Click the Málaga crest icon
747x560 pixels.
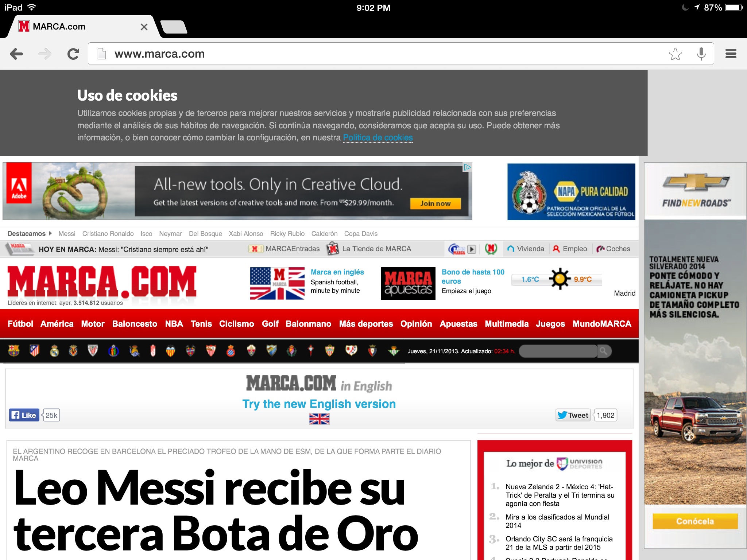pos(272,351)
